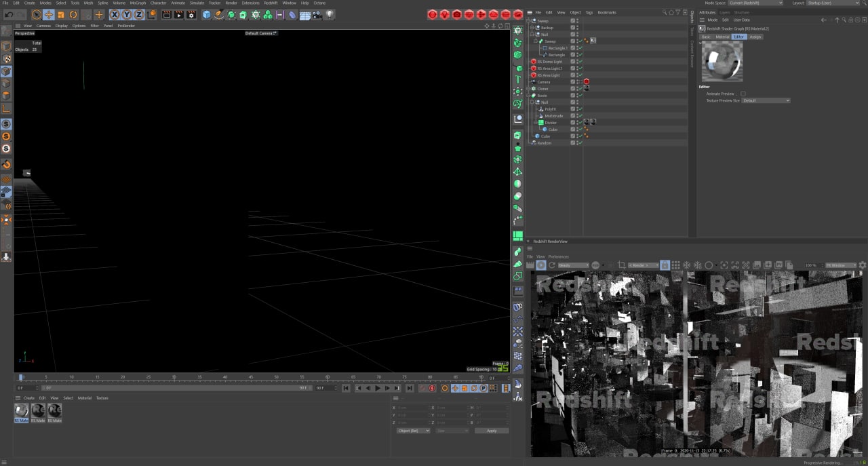Open the Simulate menu
868x466 pixels.
(x=197, y=3)
